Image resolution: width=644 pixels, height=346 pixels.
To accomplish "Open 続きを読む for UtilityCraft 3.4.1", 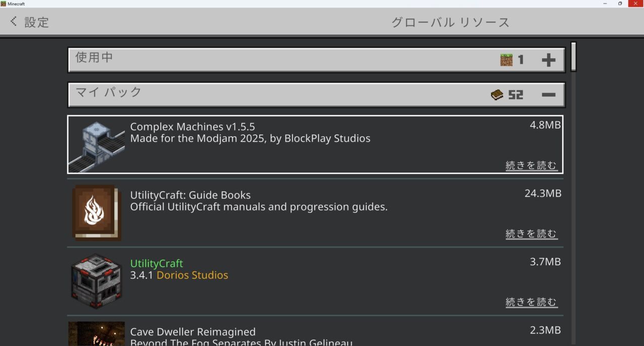I will (531, 302).
